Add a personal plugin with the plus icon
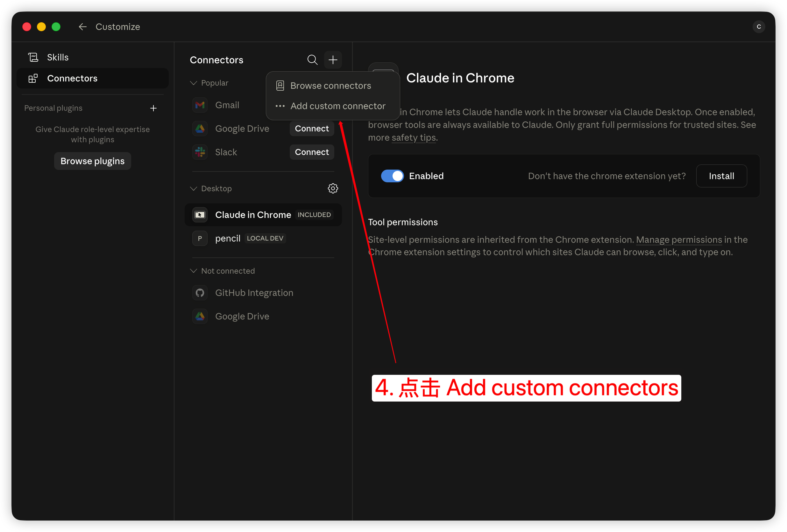 (x=153, y=108)
